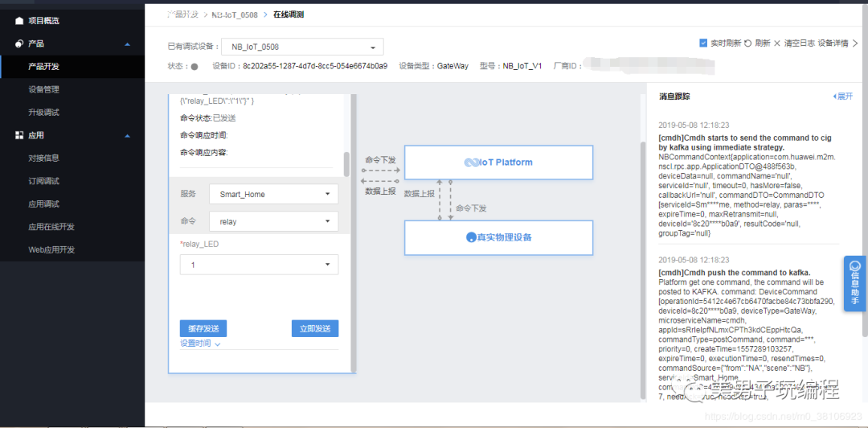This screenshot has width=868, height=428.
Task: Click the 真实物理设备 diagram box
Action: (x=499, y=237)
